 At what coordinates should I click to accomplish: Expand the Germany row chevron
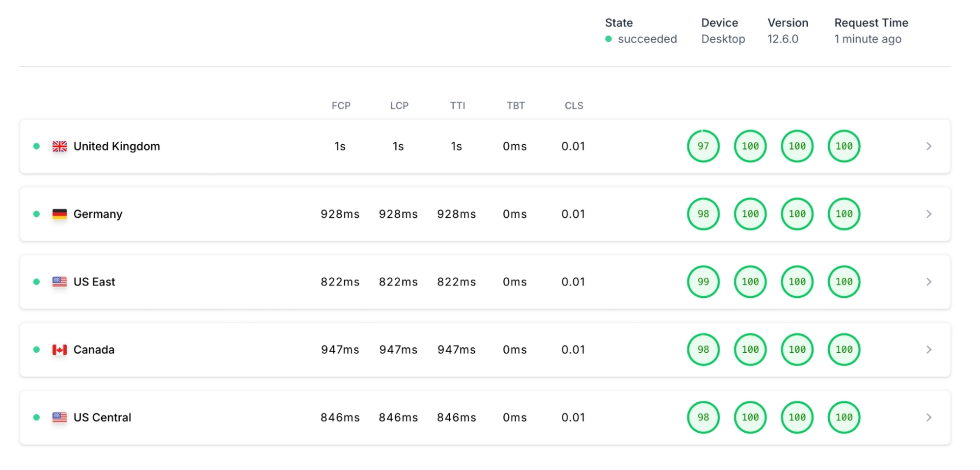(x=928, y=214)
